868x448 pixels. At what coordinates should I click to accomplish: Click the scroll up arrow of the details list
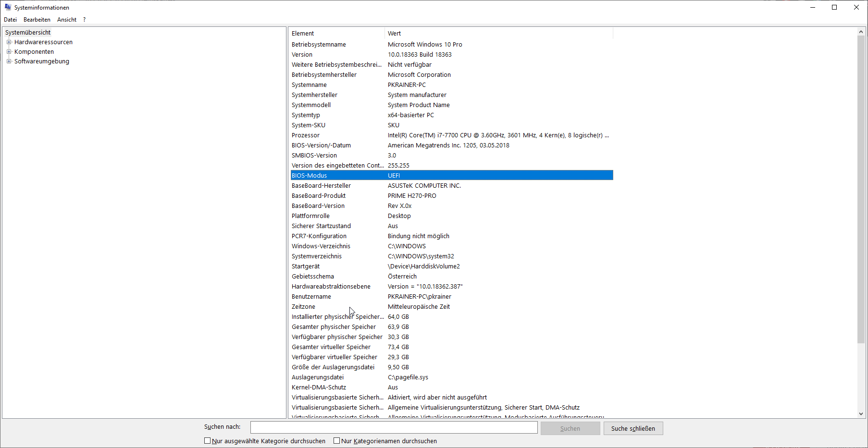tap(861, 32)
